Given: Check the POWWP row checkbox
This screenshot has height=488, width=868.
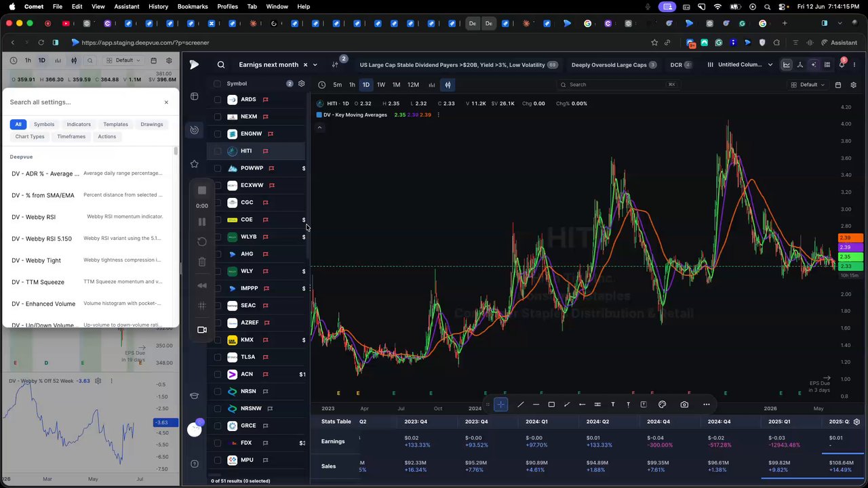Looking at the screenshot, I should click(x=218, y=168).
